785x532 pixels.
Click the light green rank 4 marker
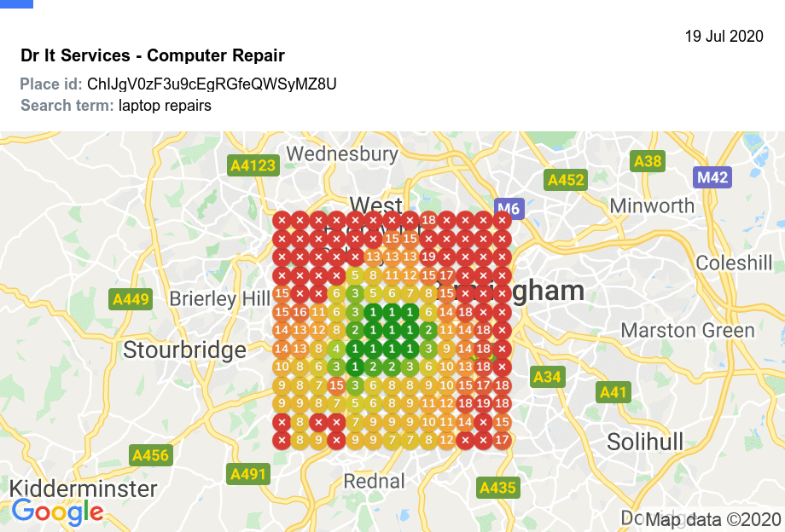point(336,349)
